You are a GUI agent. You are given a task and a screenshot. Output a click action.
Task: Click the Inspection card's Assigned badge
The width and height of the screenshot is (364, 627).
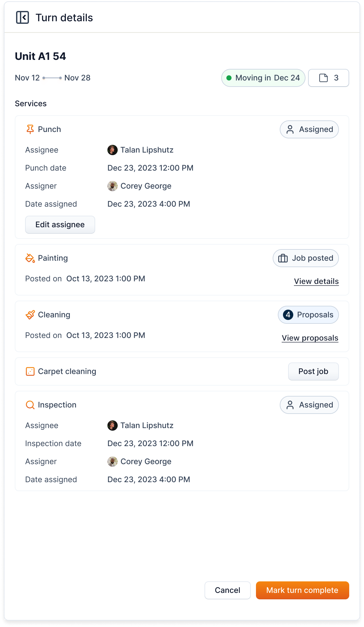pyautogui.click(x=309, y=405)
